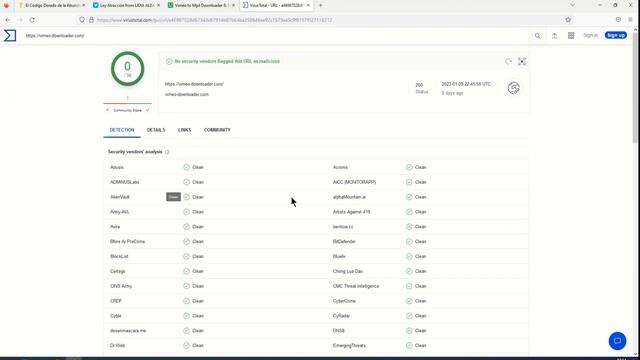
Task: Click the Artists Against 419 vendor name
Action: [x=351, y=212]
